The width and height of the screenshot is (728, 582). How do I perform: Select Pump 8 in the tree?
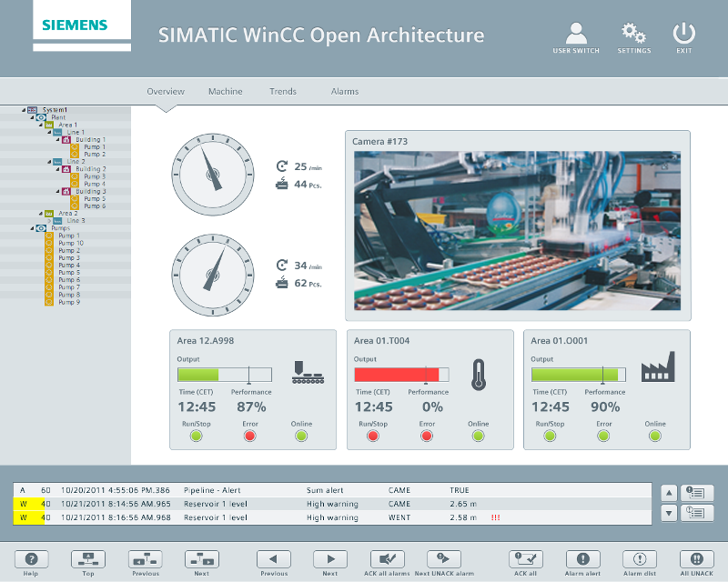coord(69,295)
